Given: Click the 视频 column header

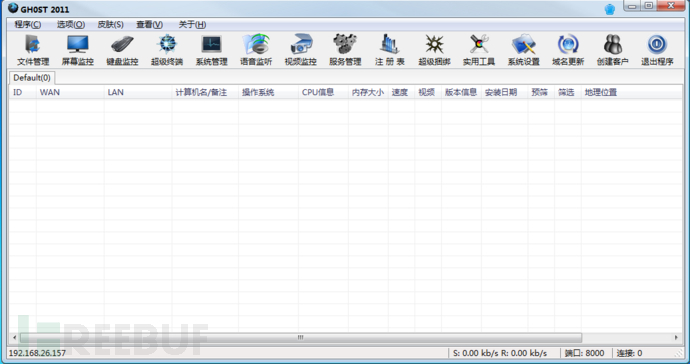Looking at the screenshot, I should pyautogui.click(x=428, y=92).
